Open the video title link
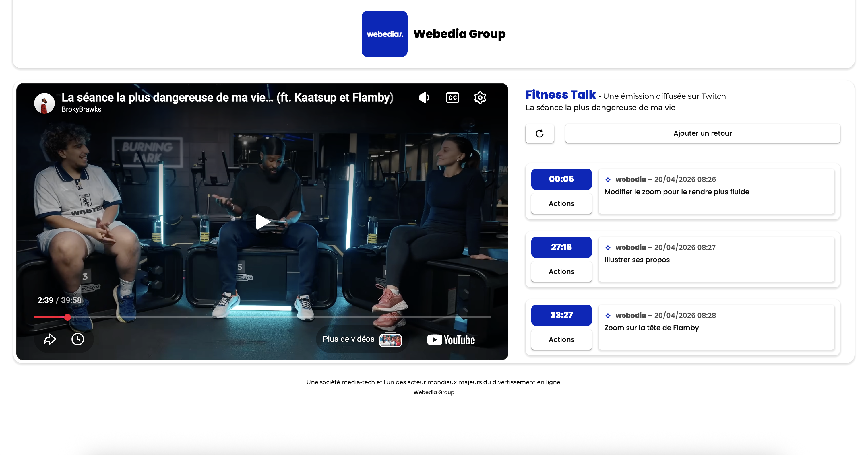868x455 pixels. 227,97
